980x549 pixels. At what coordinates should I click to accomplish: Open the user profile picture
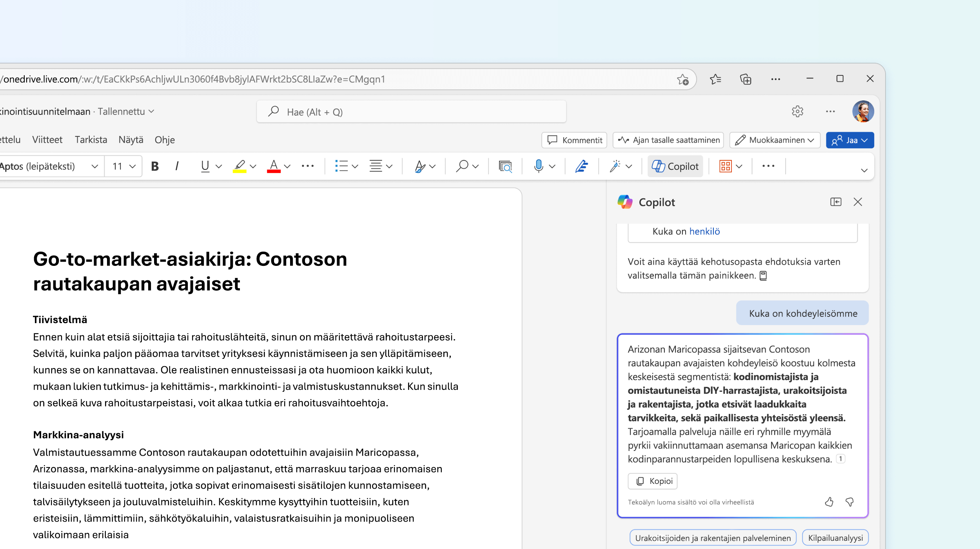863,111
